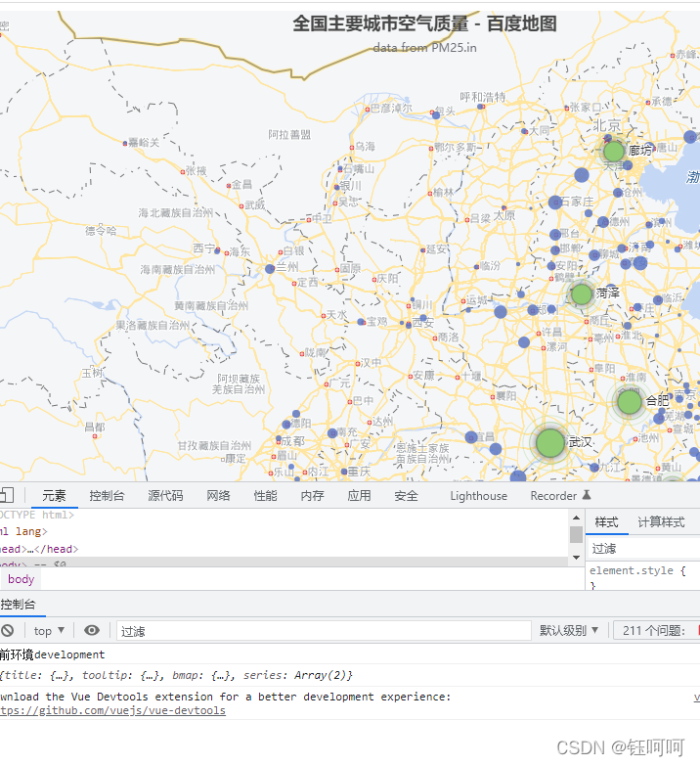This screenshot has width=700, height=766.
Task: Open the 默认级别 log level dropdown
Action: click(x=569, y=630)
